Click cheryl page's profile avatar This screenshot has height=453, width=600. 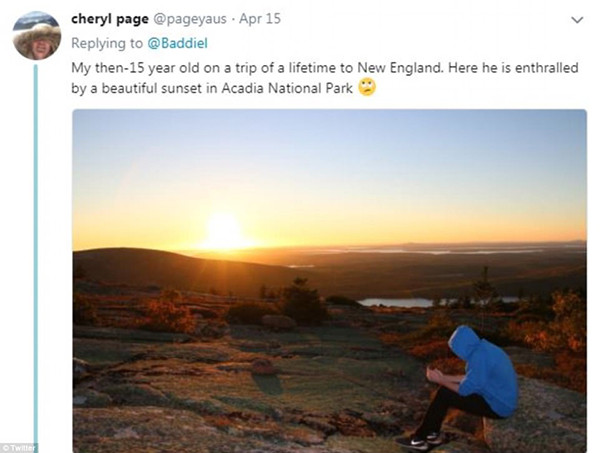[37, 36]
